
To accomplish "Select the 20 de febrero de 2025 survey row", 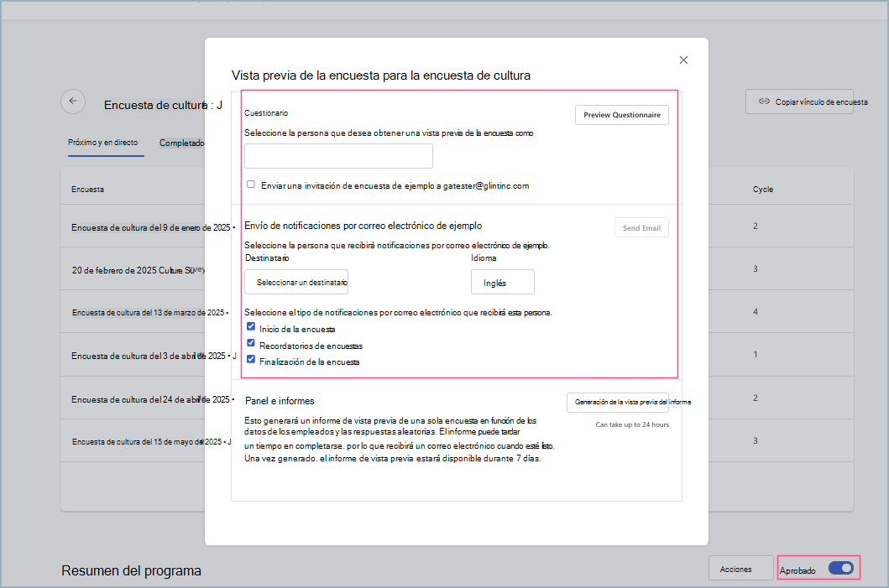I will (457, 269).
